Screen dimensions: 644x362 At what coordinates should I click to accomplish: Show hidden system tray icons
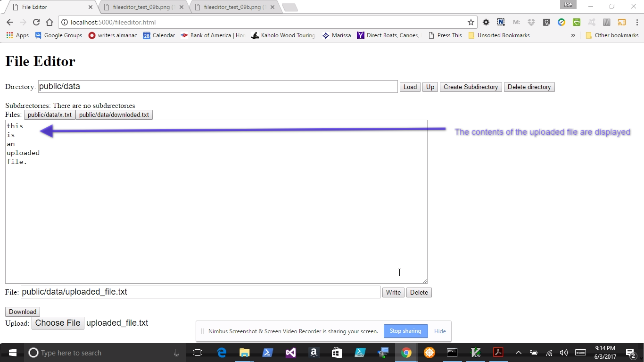[518, 353]
